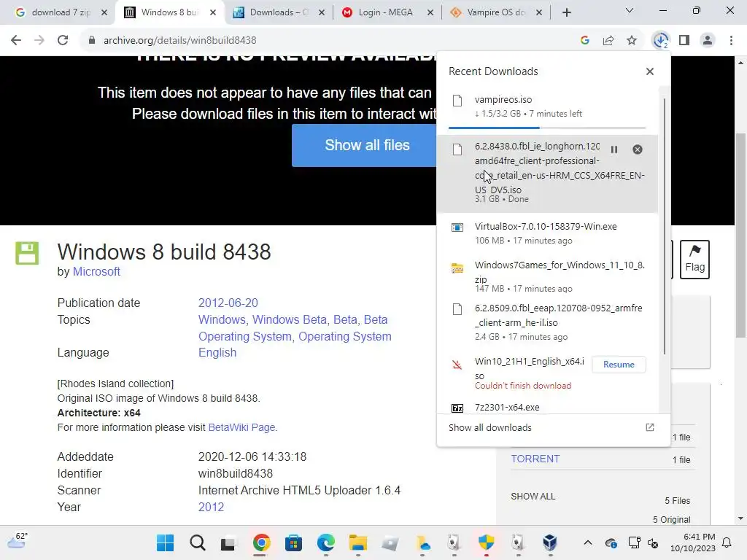Click the vampireos.iso download progress bar

(x=547, y=128)
